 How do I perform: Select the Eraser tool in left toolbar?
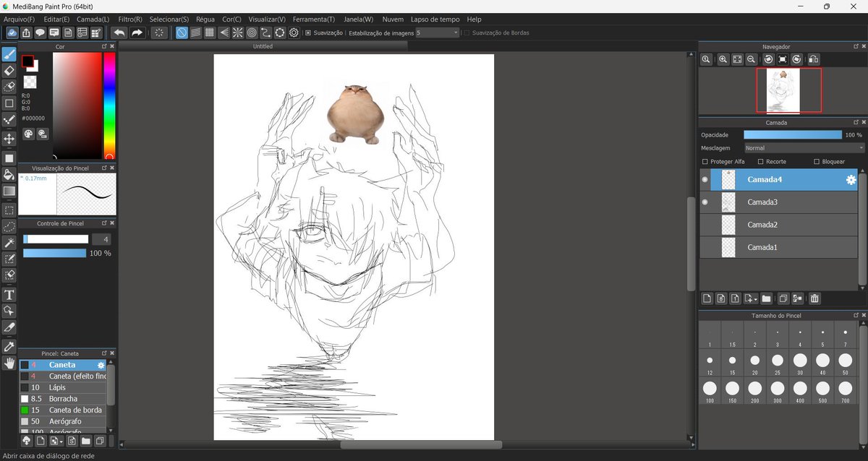pos(9,71)
